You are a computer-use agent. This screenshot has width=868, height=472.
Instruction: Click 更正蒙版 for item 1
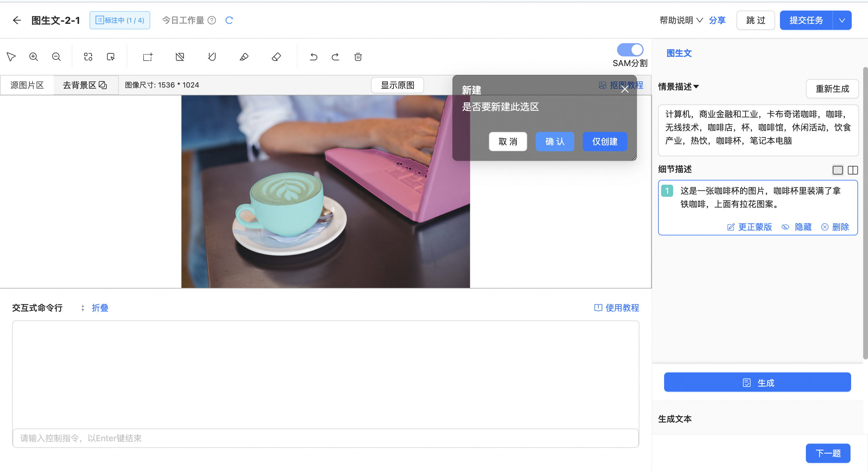tap(749, 227)
